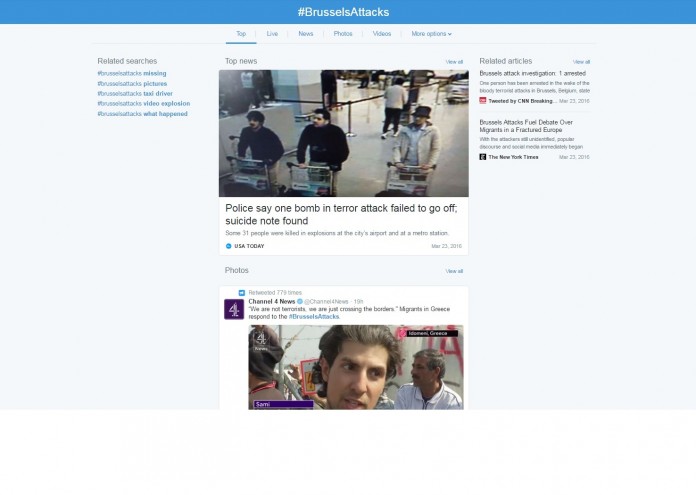696x495 pixels.
Task: Click the retweet icon above Channel 4 tweet
Action: coord(242,292)
